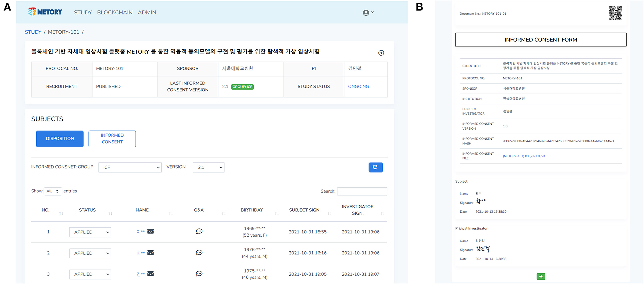Click subject signature 황** image
This screenshot has width=644, height=284.
(x=481, y=201)
